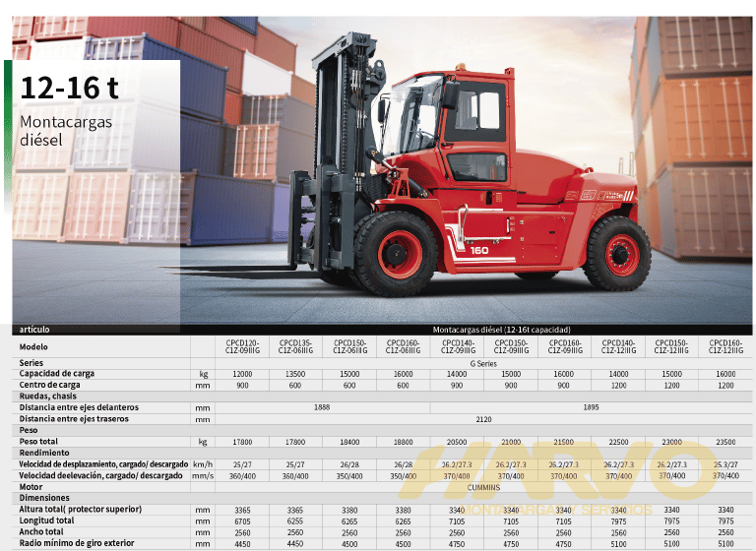Select model header CPCD150-C1Z-06IIIG
756x551 pixels.
point(350,347)
